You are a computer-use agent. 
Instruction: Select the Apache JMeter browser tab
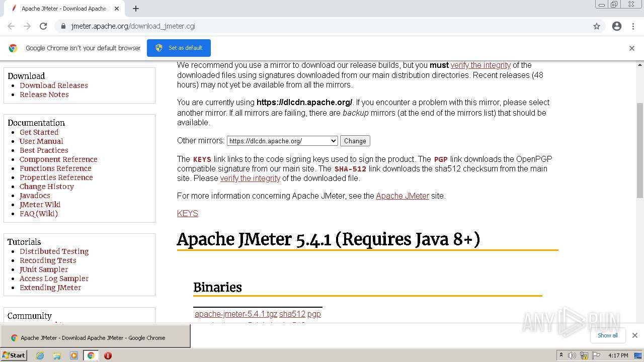pos(65,9)
